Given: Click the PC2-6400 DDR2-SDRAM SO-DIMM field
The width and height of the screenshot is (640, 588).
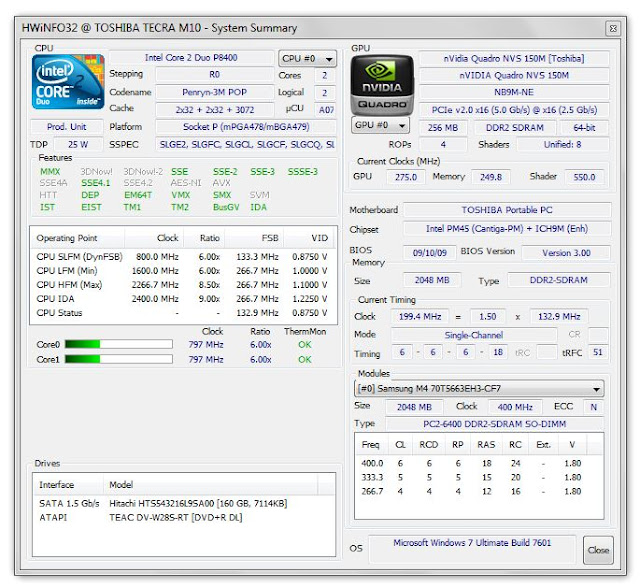Looking at the screenshot, I should 494,424.
